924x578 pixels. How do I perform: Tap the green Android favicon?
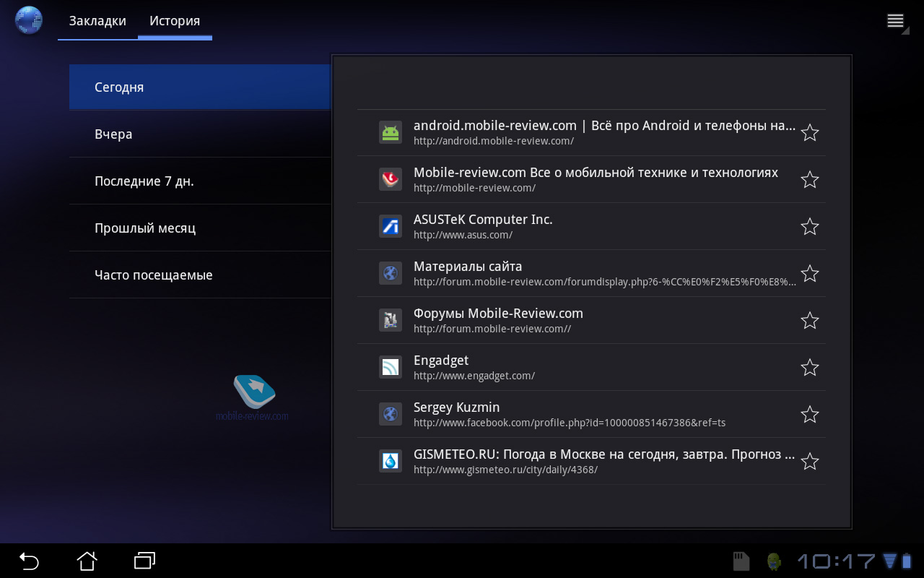[x=390, y=132]
